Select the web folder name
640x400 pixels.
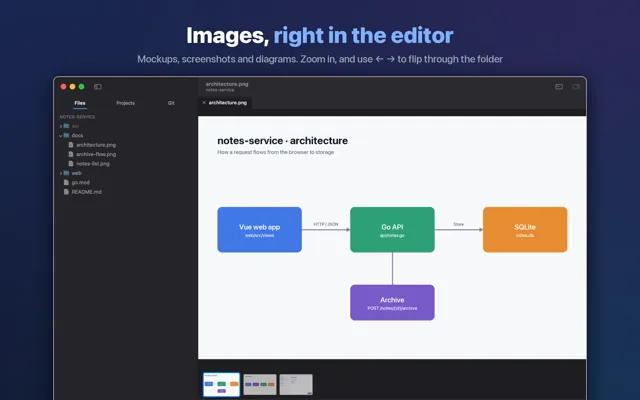(x=76, y=173)
